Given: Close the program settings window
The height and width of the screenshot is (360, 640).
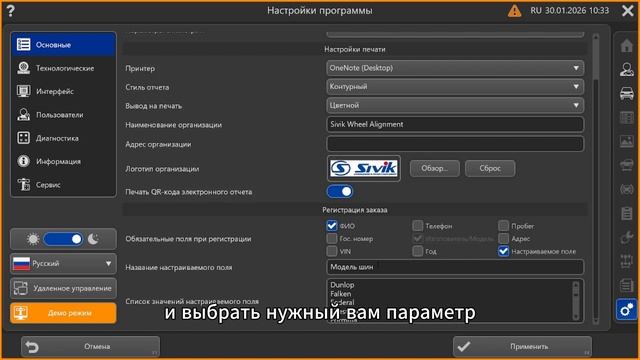Looking at the screenshot, I should tap(628, 11).
